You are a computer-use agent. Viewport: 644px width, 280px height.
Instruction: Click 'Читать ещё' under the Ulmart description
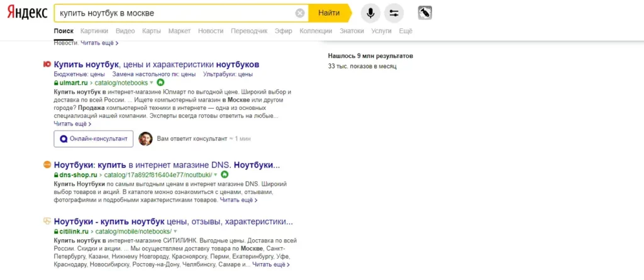point(72,124)
